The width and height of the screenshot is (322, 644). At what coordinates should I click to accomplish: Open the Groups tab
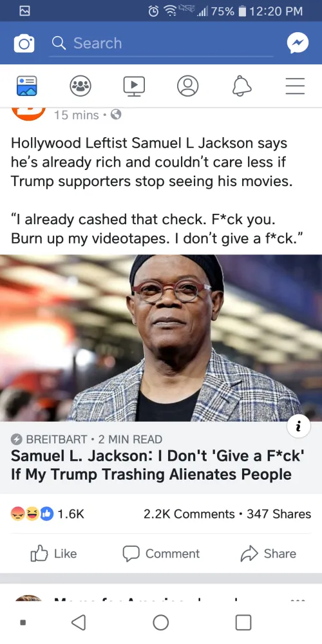tap(80, 86)
